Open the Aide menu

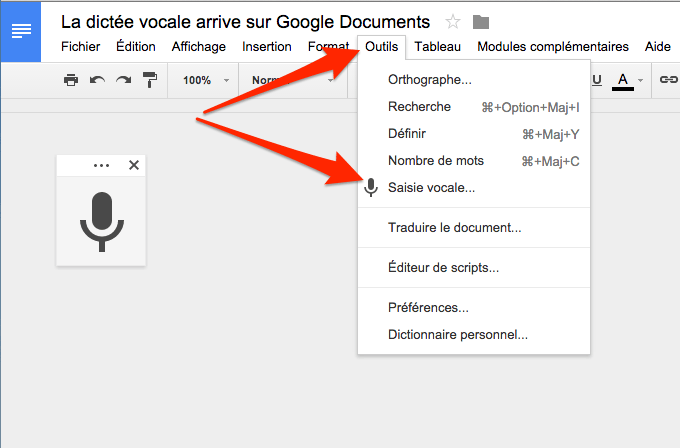tap(657, 46)
